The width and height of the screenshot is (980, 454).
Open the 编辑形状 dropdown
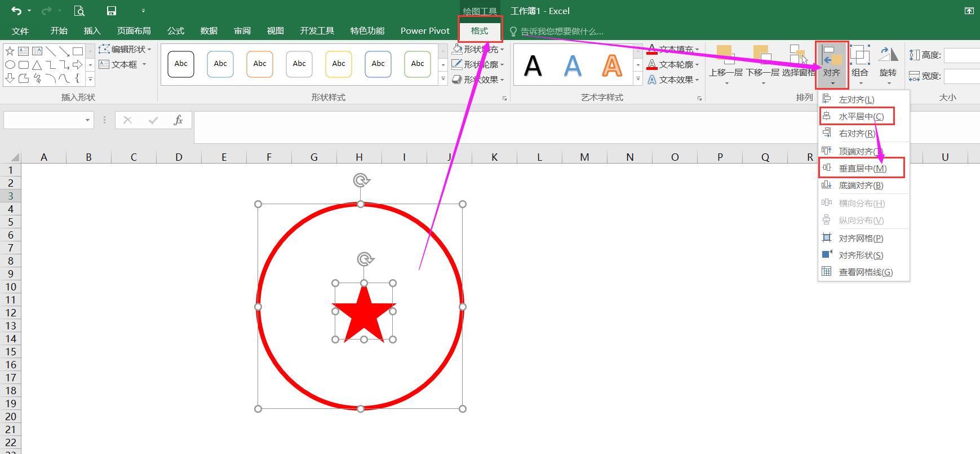pyautogui.click(x=126, y=49)
